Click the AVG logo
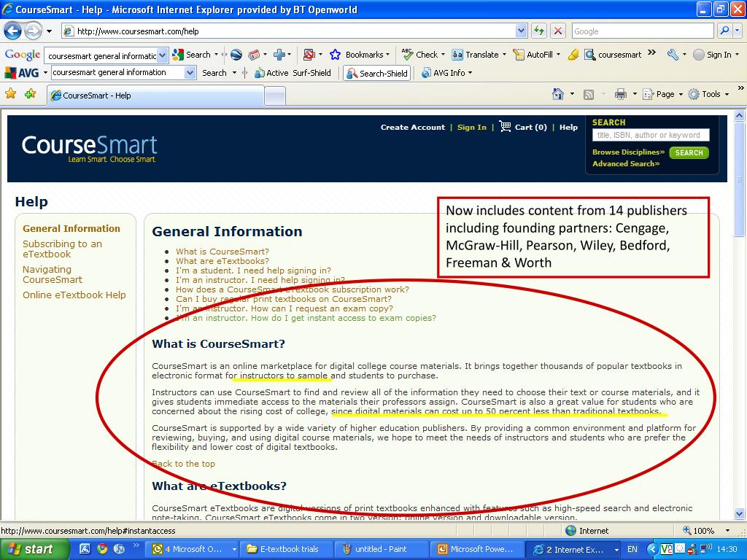Screen dimensions: 747x560 [x=21, y=73]
